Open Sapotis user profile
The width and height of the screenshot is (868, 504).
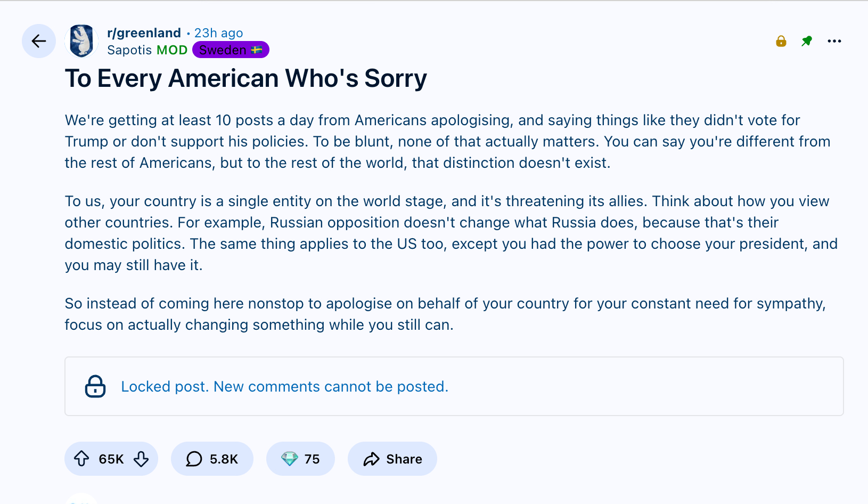click(x=129, y=50)
